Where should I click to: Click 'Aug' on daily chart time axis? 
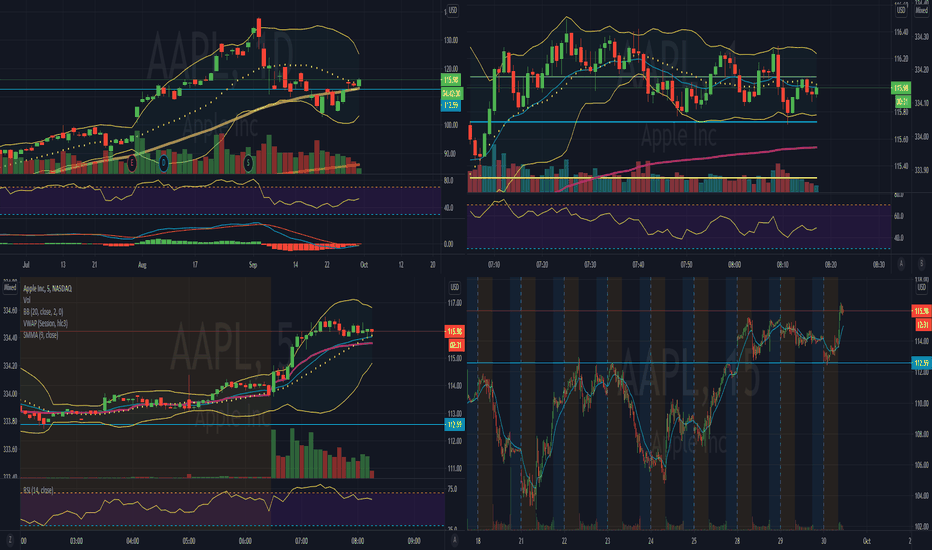coord(142,265)
